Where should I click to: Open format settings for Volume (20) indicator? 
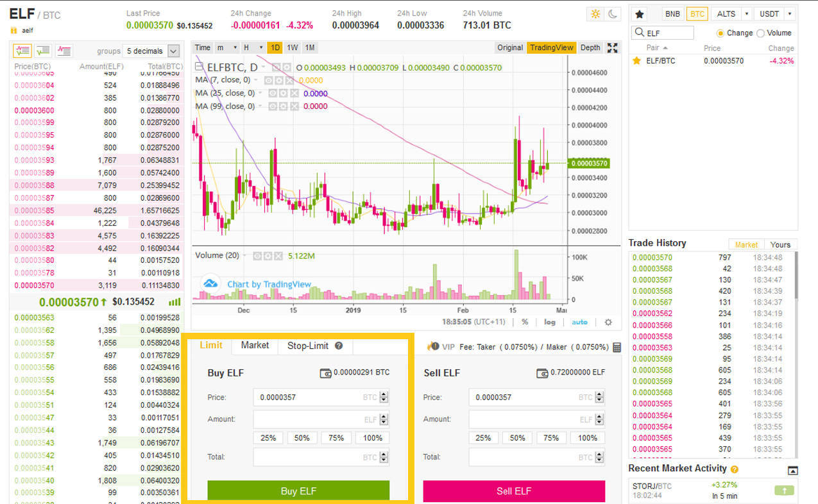pyautogui.click(x=267, y=255)
